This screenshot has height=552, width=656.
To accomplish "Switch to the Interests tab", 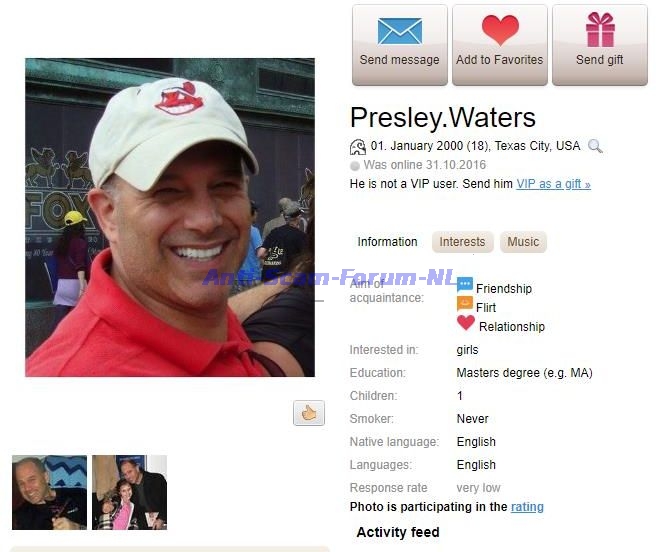I will pos(462,242).
